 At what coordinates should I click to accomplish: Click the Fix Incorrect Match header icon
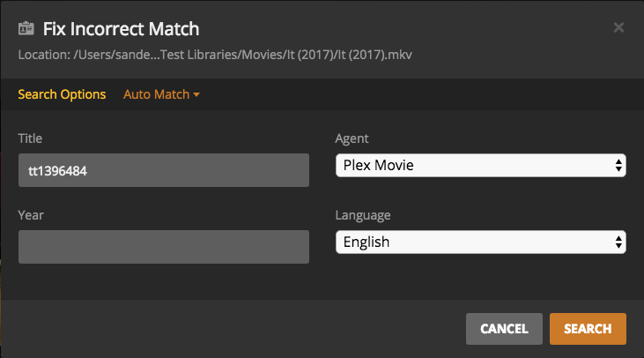(26, 29)
